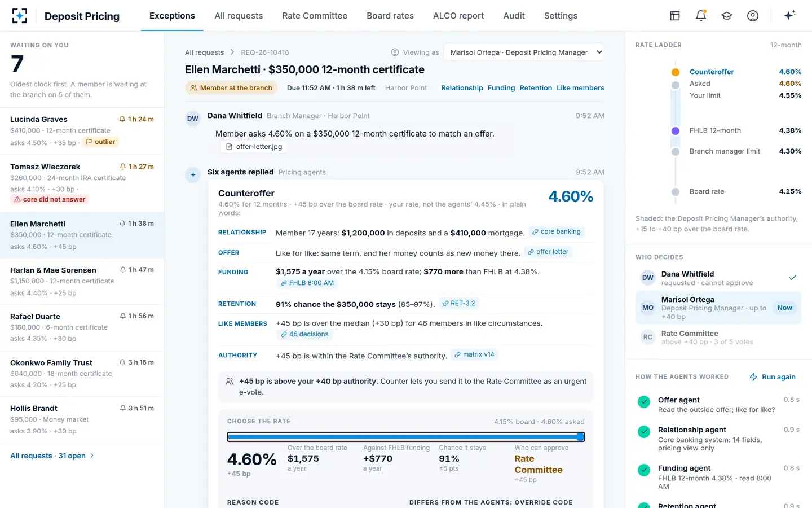Open the Settings tab
812x508 pixels.
pos(561,16)
